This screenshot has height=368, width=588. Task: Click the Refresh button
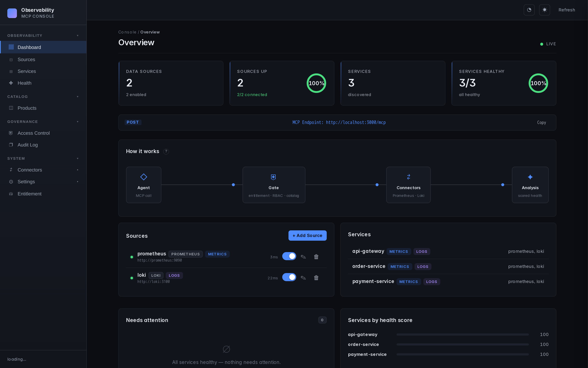click(567, 10)
